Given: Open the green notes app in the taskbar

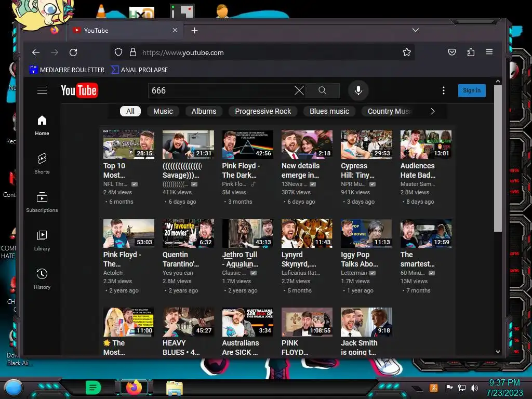Looking at the screenshot, I should pos(94,388).
